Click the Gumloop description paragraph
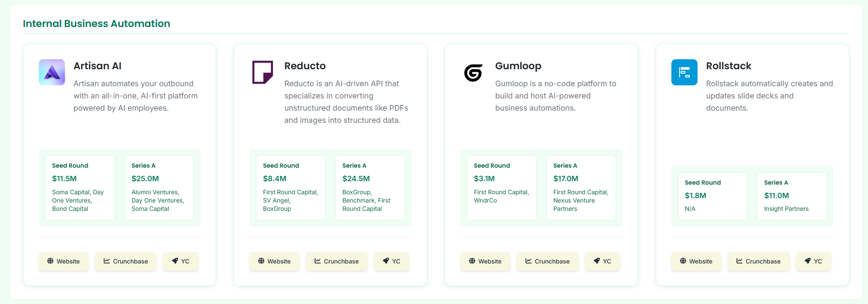 (555, 96)
